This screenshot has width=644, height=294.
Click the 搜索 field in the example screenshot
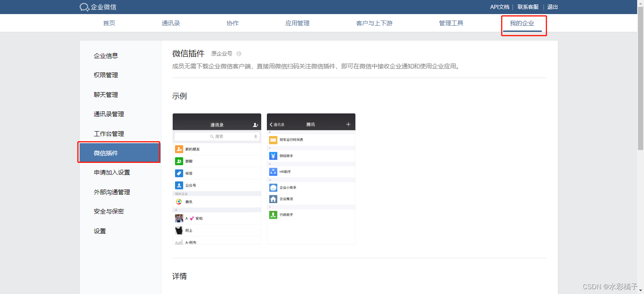217,137
